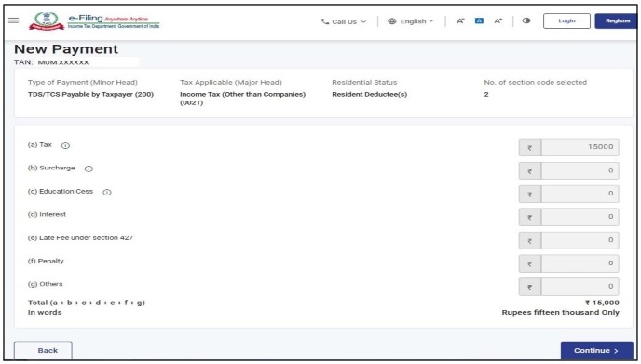Show info tooltip for Education Cess
This screenshot has width=641, height=364.
[x=107, y=192]
